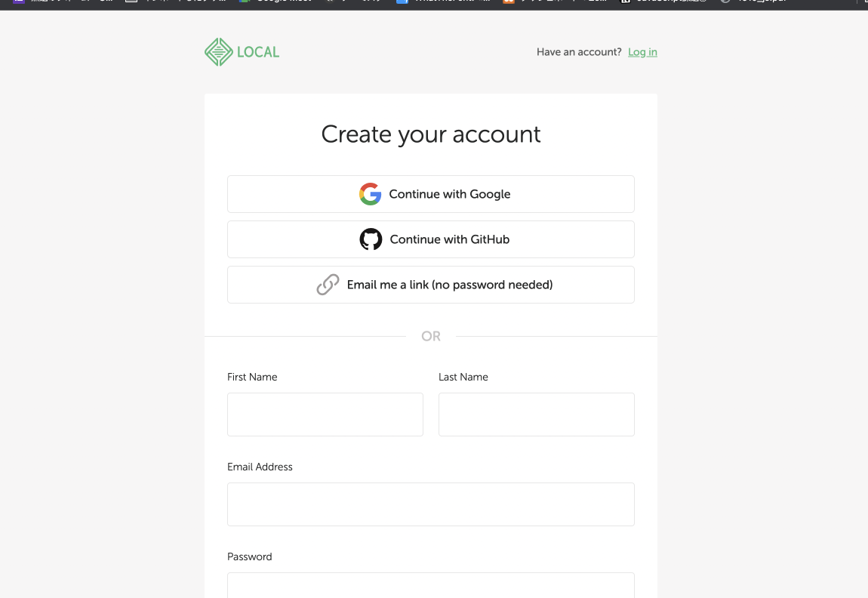Select Email me a link option text
868x598 pixels.
tap(450, 285)
